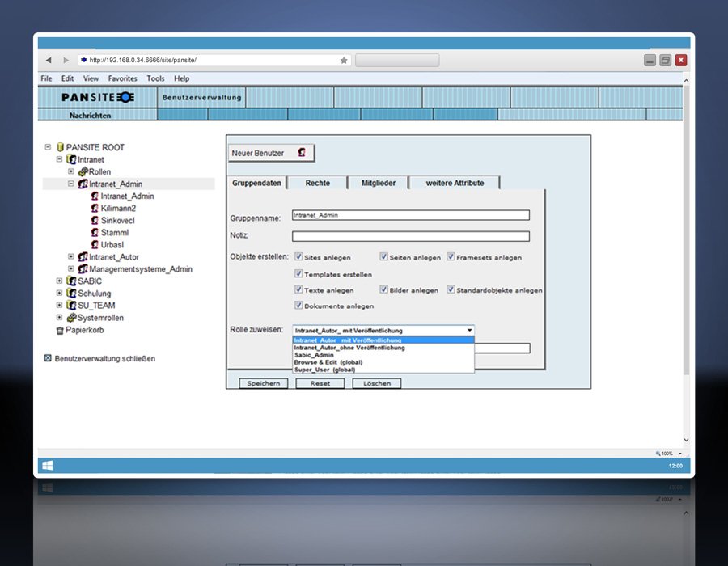The width and height of the screenshot is (728, 566).
Task: Click the Intranet_Admin group icon
Action: coord(83,184)
